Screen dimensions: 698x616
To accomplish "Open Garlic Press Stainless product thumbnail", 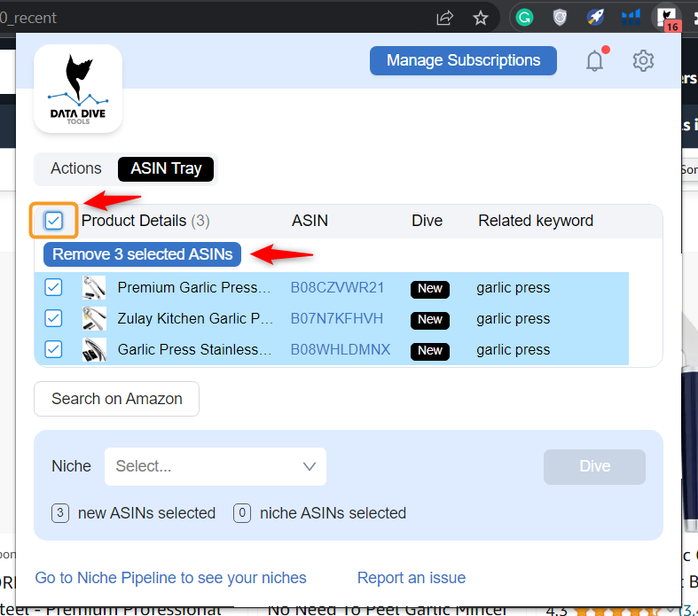I will click(94, 349).
